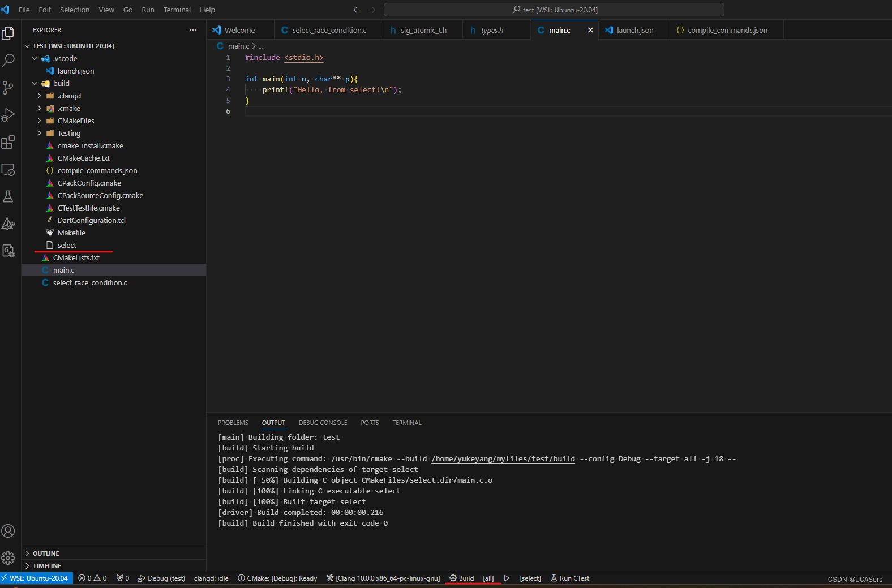Screen dimensions: 892x588
Task: Expand the Timeline section
Action: point(114,566)
